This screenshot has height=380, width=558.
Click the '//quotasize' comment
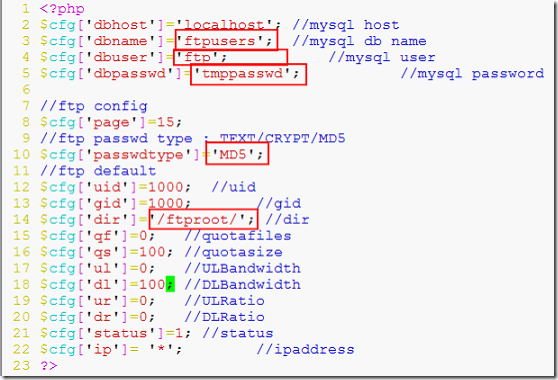tap(233, 252)
